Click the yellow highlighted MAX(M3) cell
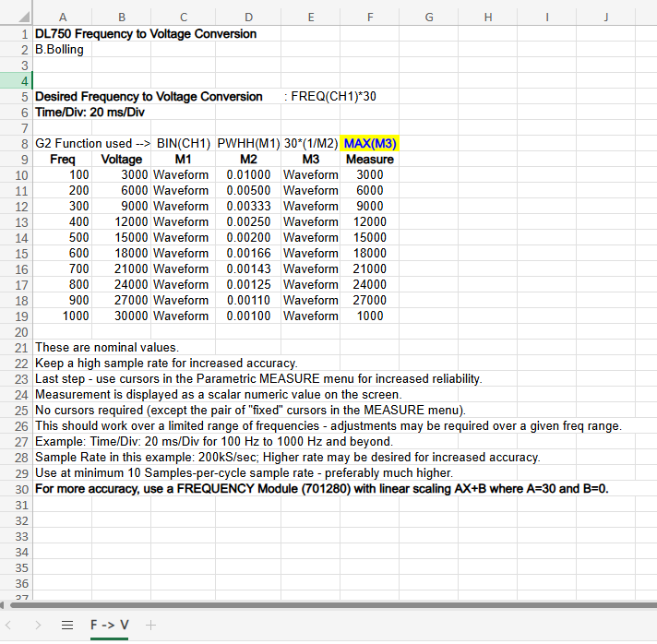The width and height of the screenshot is (657, 644). [x=369, y=143]
